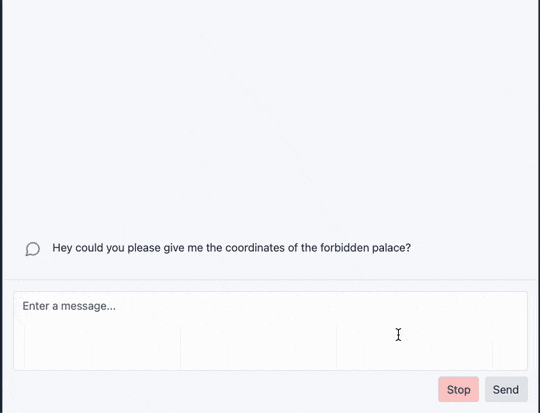Click the divider line above the message box
The width and height of the screenshot is (540, 413).
click(270, 279)
